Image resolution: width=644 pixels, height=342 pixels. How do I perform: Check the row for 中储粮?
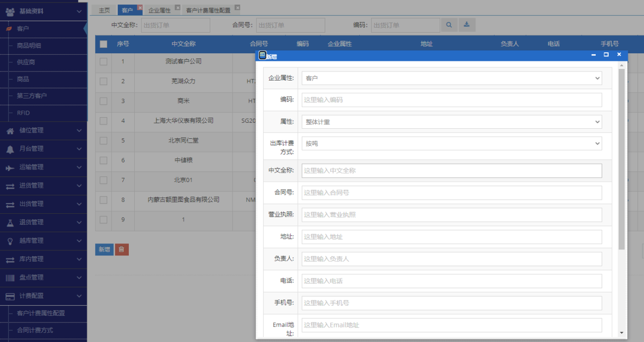coord(104,160)
